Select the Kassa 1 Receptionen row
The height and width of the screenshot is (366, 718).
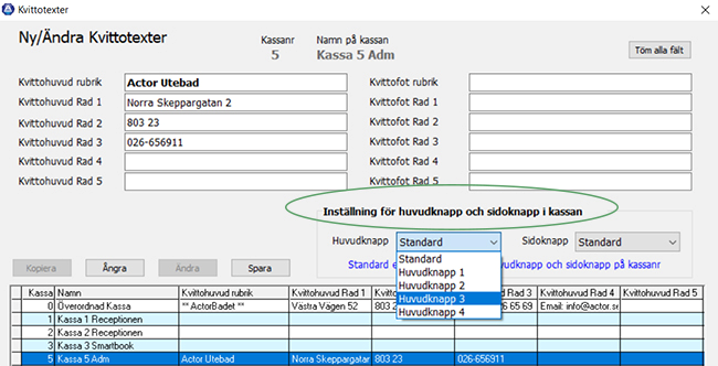357,319
